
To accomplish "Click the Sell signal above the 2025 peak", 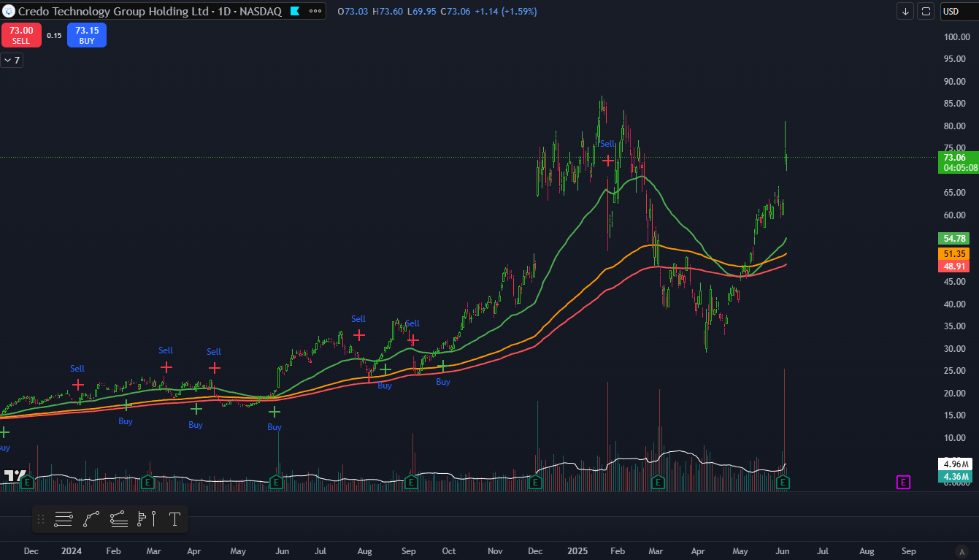I will click(x=607, y=144).
